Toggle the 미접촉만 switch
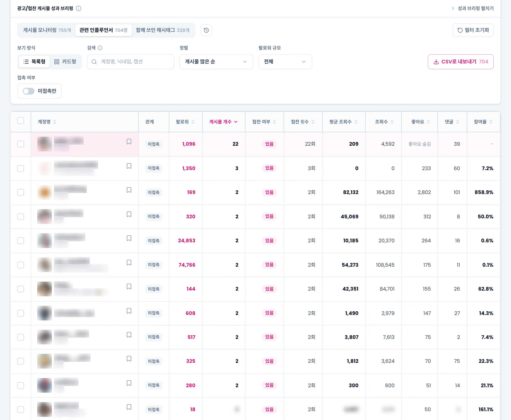Screen dimensions: 511x420 pos(29,91)
